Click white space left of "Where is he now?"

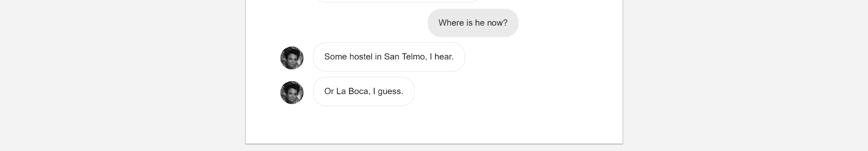click(354, 23)
